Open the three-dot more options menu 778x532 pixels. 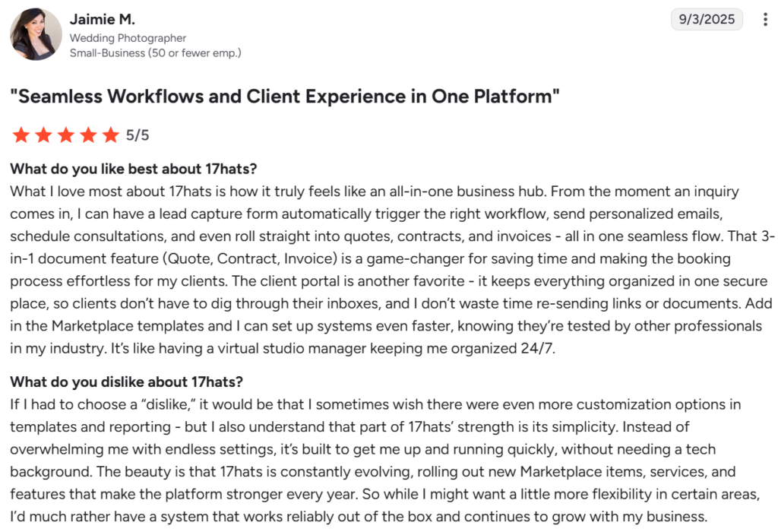(x=764, y=20)
